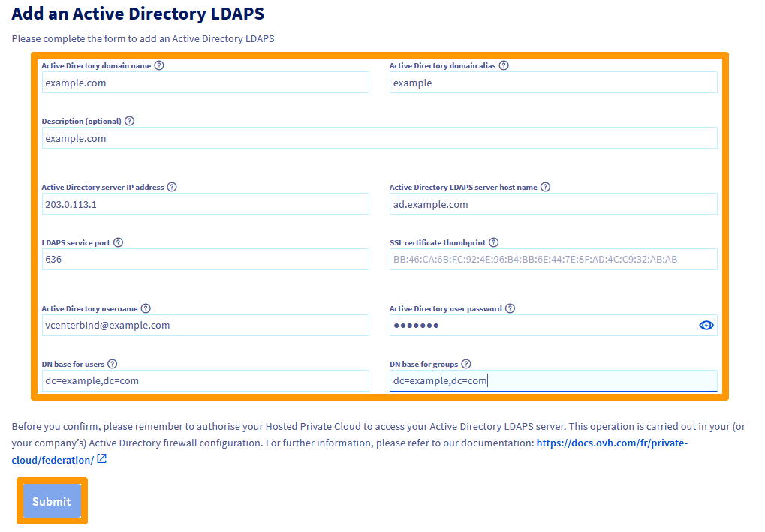Image resolution: width=765 pixels, height=532 pixels.
Task: Select the LDAPS service port field
Action: pyautogui.click(x=205, y=259)
